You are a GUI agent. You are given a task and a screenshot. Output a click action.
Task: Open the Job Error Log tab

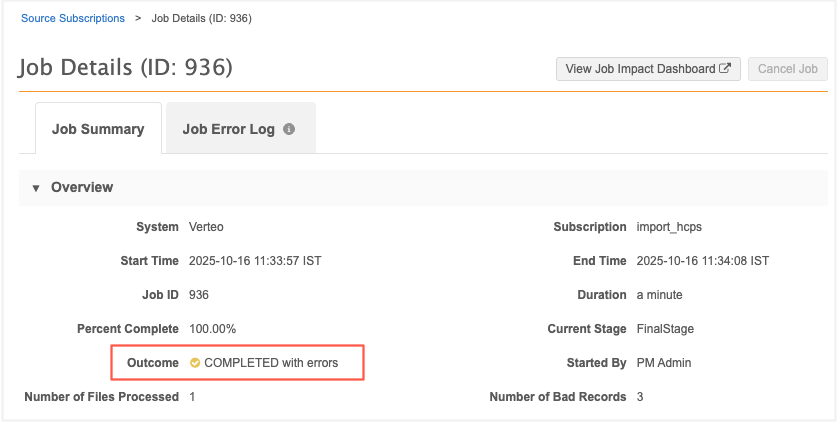pyautogui.click(x=228, y=129)
